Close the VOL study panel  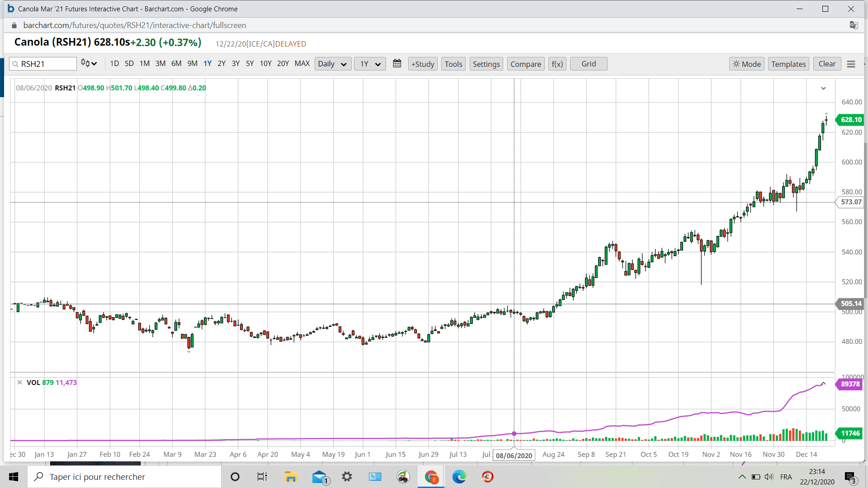(x=19, y=382)
